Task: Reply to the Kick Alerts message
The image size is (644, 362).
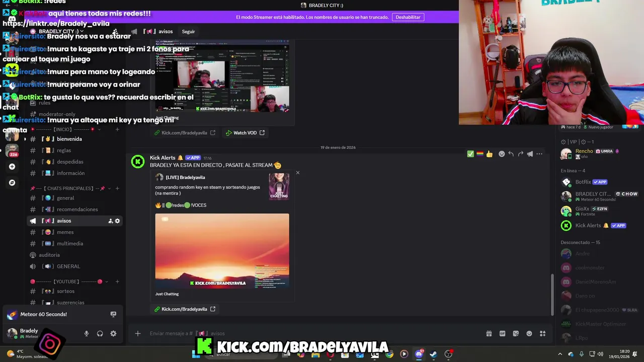Action: point(511,154)
